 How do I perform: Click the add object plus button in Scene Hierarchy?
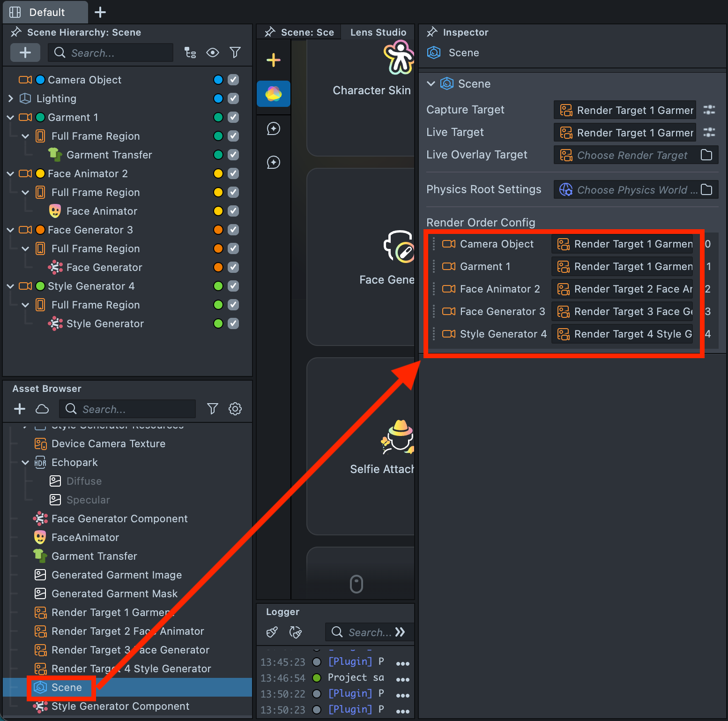pos(25,53)
